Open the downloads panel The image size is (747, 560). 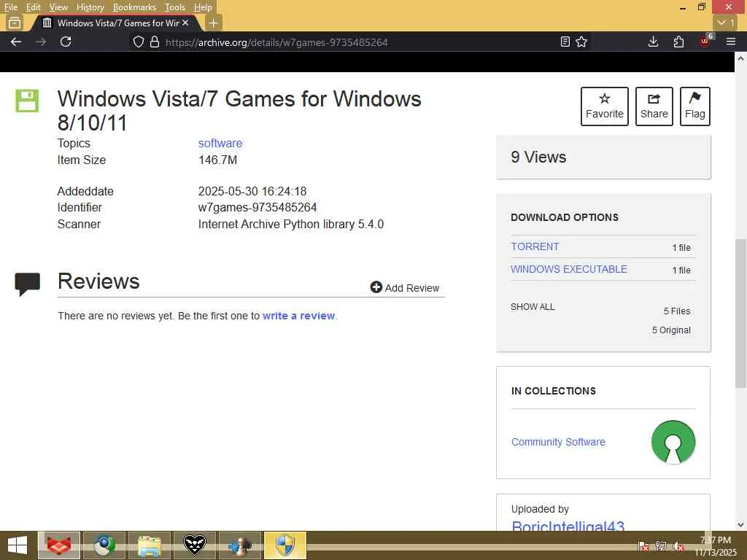pos(653,42)
